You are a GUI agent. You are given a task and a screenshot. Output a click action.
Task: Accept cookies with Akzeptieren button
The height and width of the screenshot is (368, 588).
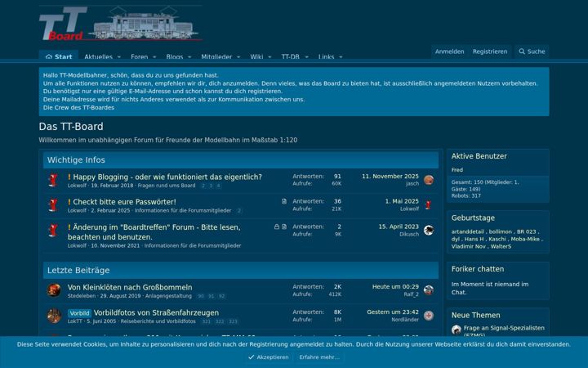click(269, 357)
